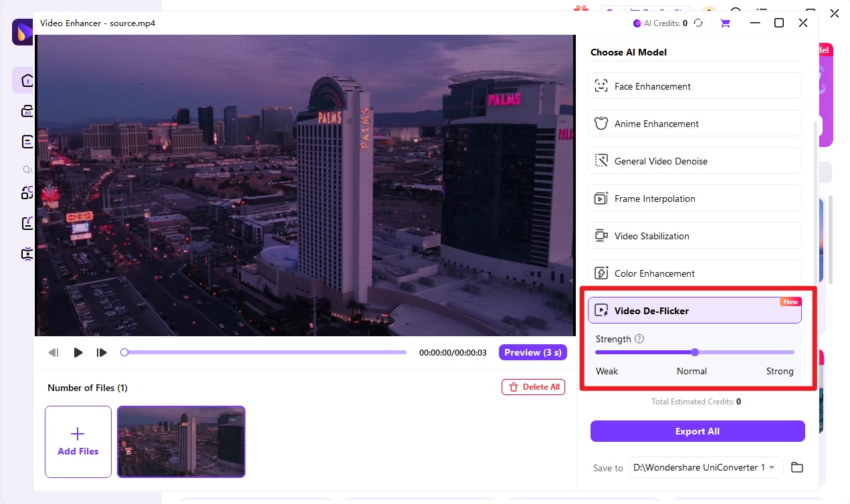Minimize the Video Enhancer window
Screen dimensions: 850x504
coord(755,23)
